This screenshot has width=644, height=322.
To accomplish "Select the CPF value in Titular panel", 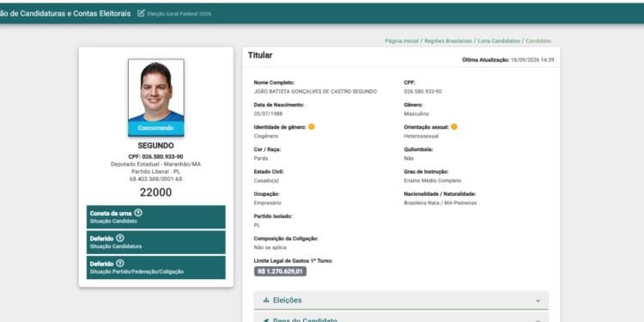I will click(x=422, y=92).
